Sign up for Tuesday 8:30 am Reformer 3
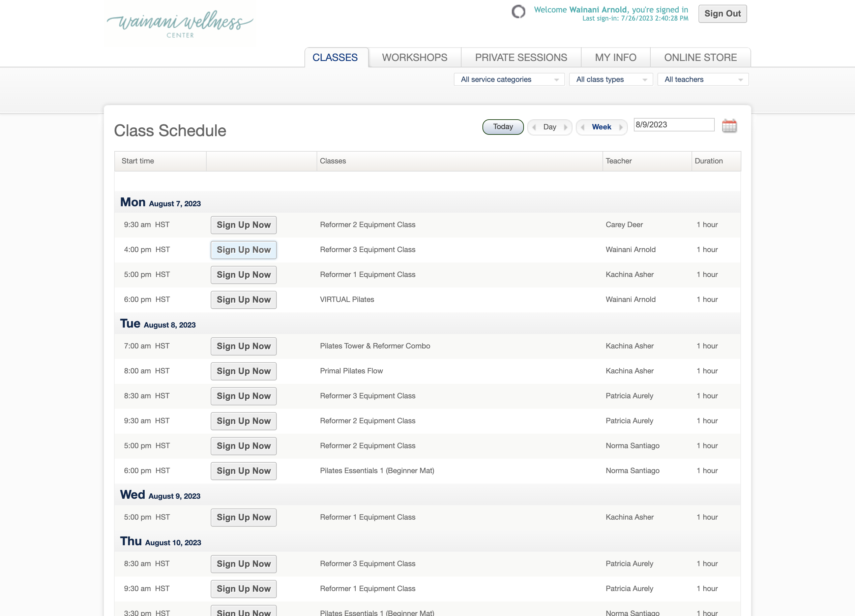This screenshot has width=855, height=616. [243, 396]
